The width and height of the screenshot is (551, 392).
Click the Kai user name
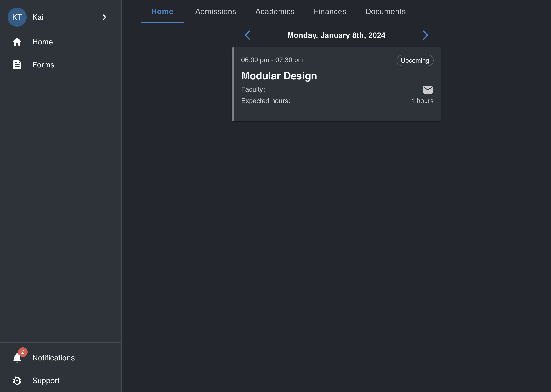pos(38,17)
